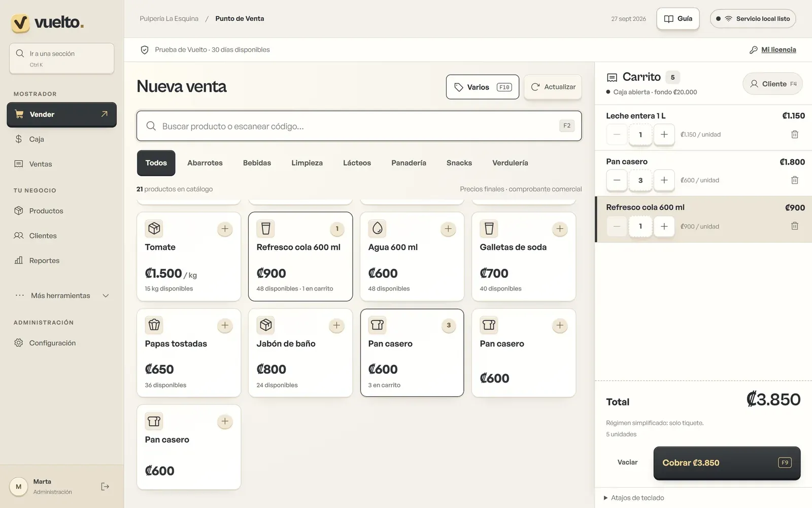Remove the Pan casero row's trash icon in cart
This screenshot has width=812, height=508.
[x=795, y=180]
